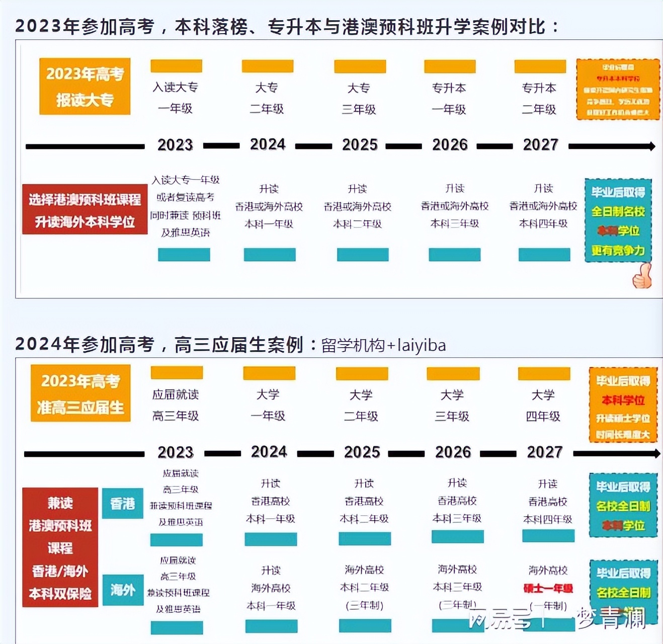Click 海外高校 本科二年级 (三年制)
Image resolution: width=663 pixels, height=644 pixels.
pyautogui.click(x=364, y=588)
